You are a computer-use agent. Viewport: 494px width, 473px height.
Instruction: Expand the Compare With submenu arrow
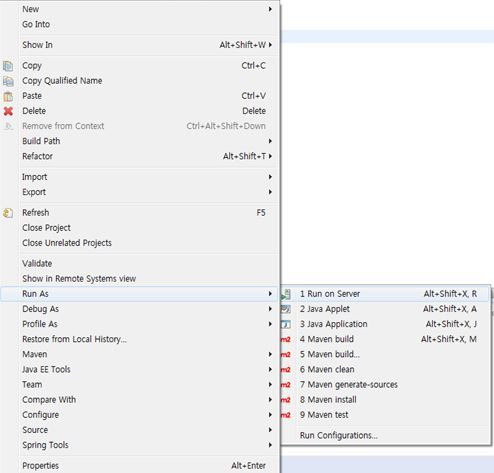[x=270, y=400]
